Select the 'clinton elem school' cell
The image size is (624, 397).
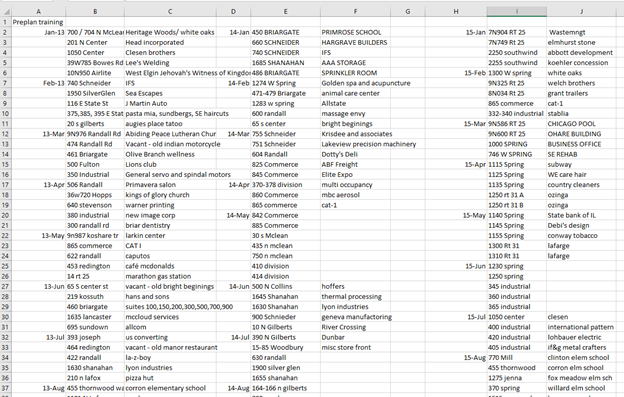[x=581, y=358]
